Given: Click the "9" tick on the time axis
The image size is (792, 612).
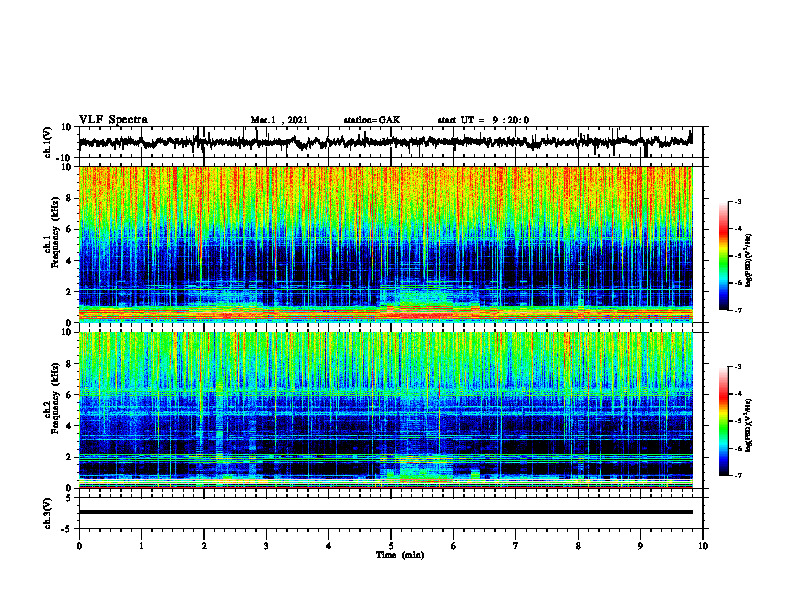Looking at the screenshot, I should tap(640, 546).
